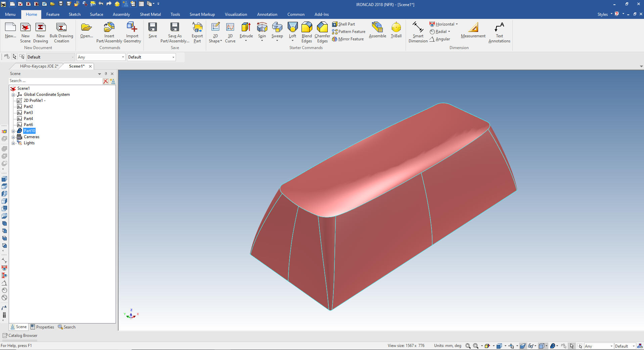Click the Assemble command icon
Viewport: 644px width, 350px height.
[x=377, y=28]
